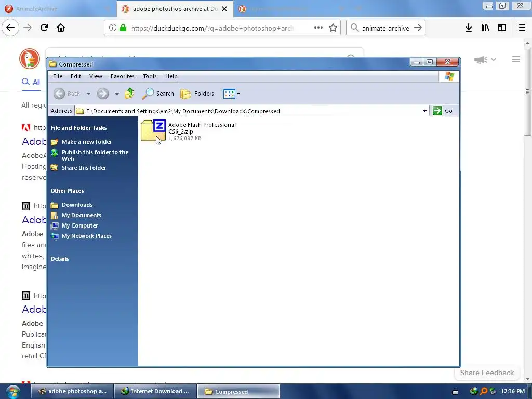The height and width of the screenshot is (399, 532).
Task: Open the Help menu
Action: point(171,76)
